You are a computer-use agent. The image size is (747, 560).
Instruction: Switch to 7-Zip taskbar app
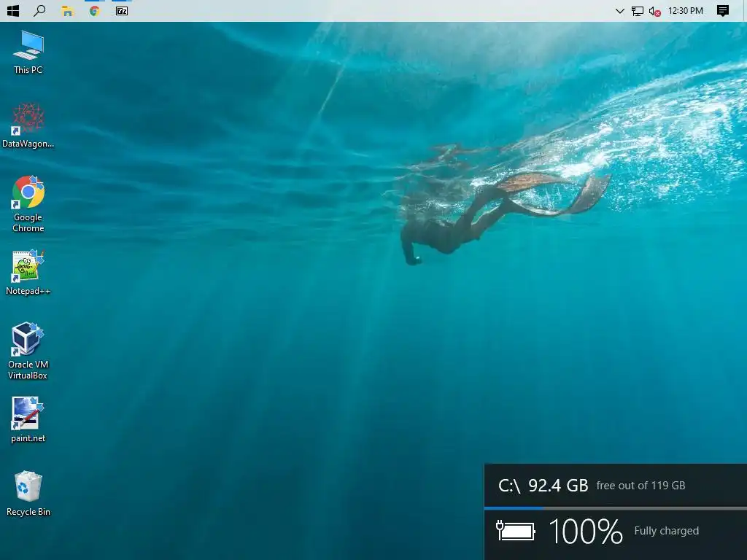pos(122,11)
